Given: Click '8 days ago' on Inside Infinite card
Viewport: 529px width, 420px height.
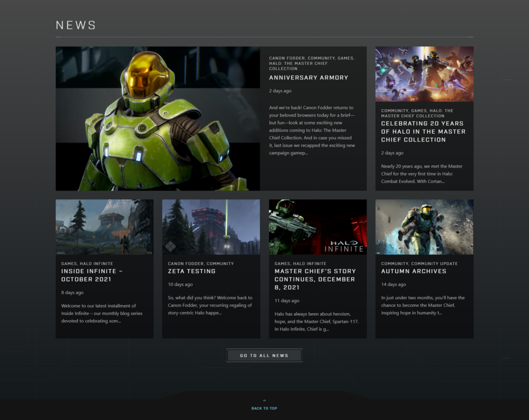Looking at the screenshot, I should (72, 292).
